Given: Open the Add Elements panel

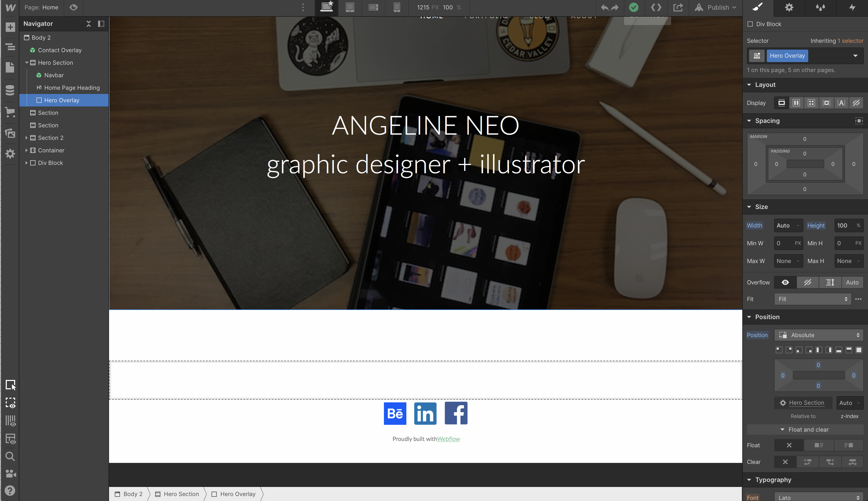Looking at the screenshot, I should [x=10, y=27].
